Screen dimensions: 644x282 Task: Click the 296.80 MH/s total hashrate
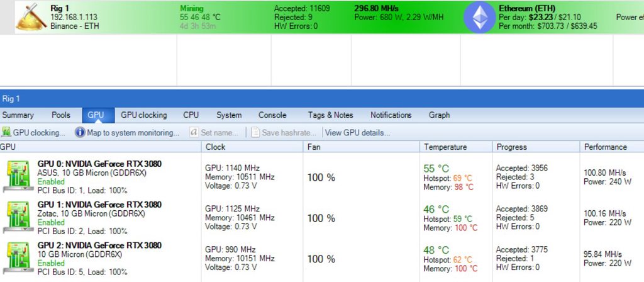coord(376,8)
